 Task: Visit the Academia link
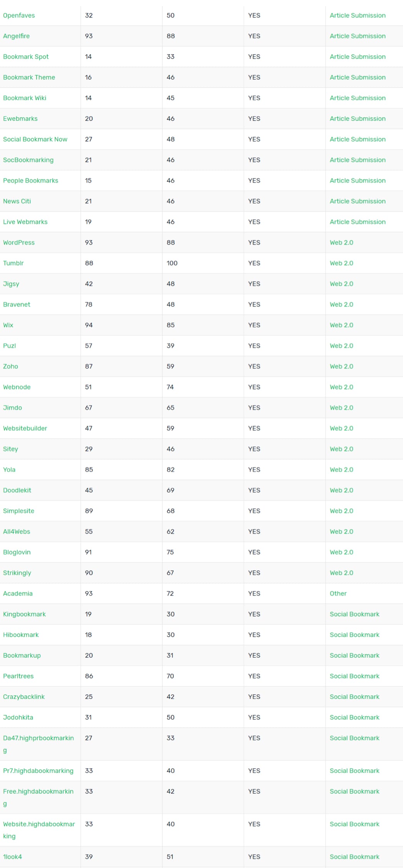tap(18, 593)
